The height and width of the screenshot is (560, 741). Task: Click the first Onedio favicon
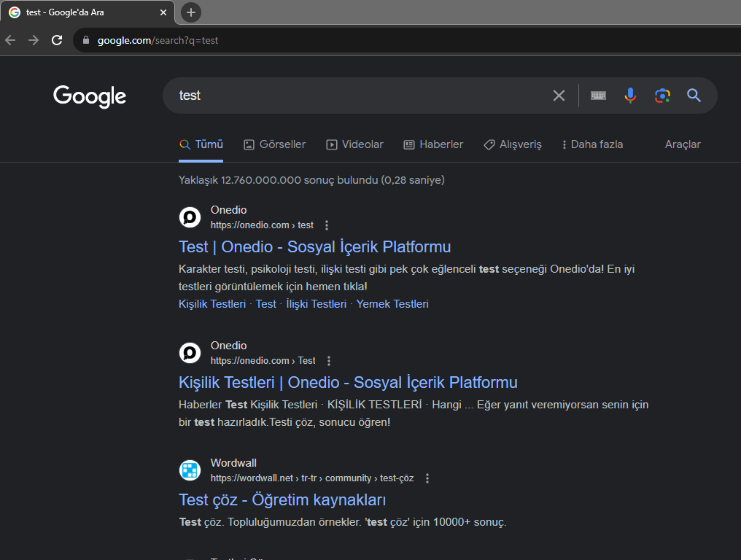click(190, 217)
